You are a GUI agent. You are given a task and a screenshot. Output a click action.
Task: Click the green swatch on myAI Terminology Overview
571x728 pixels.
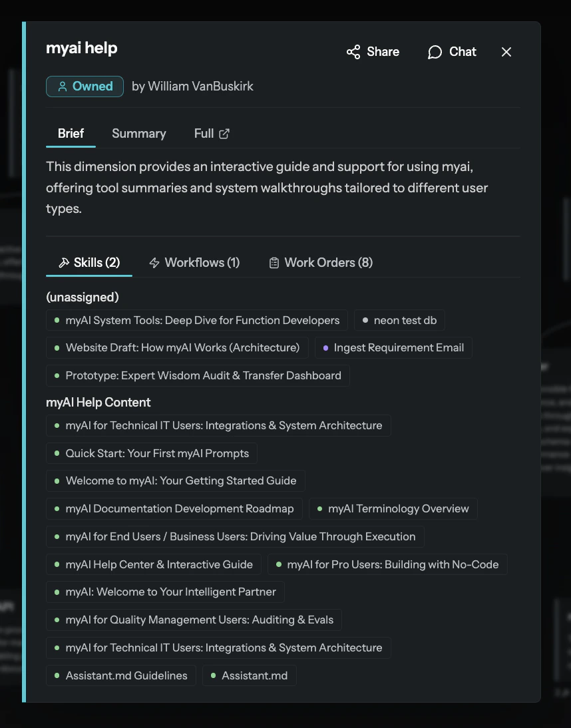point(321,508)
